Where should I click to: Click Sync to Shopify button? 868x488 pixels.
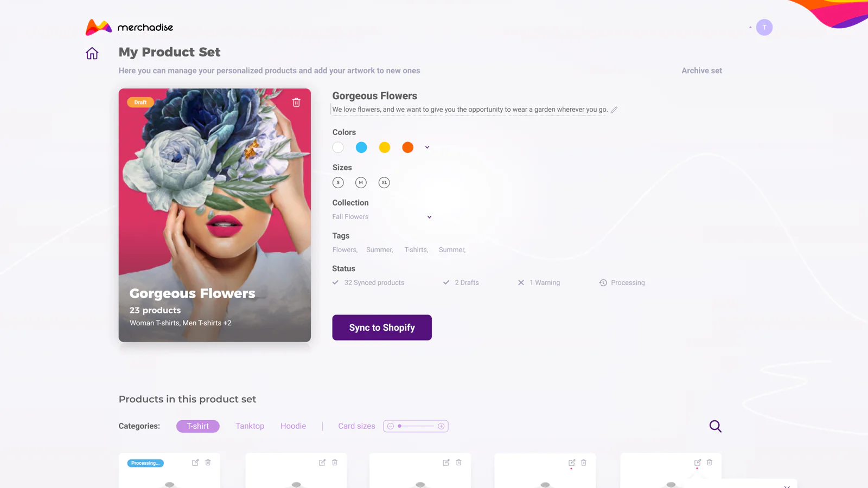click(382, 328)
